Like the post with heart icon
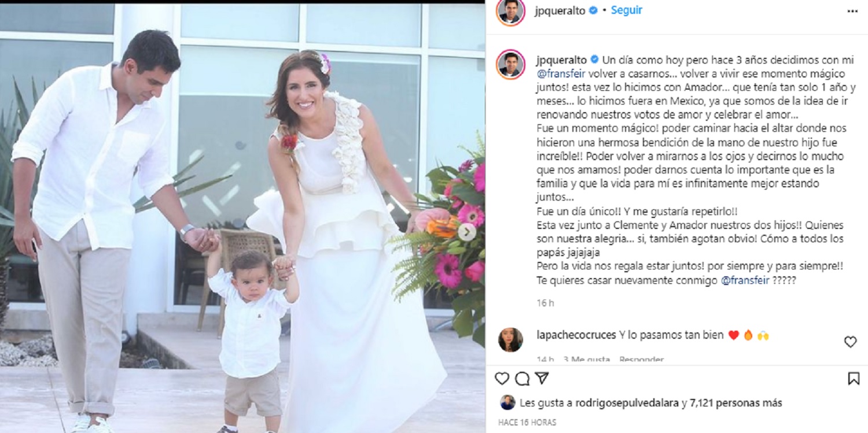 click(x=502, y=379)
